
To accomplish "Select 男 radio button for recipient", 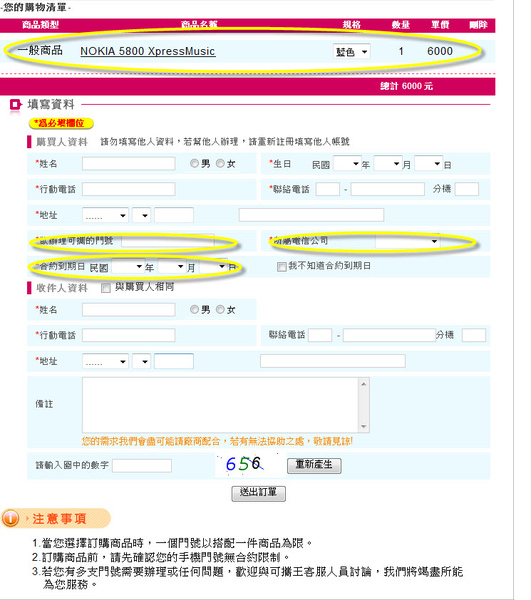I will (x=194, y=309).
